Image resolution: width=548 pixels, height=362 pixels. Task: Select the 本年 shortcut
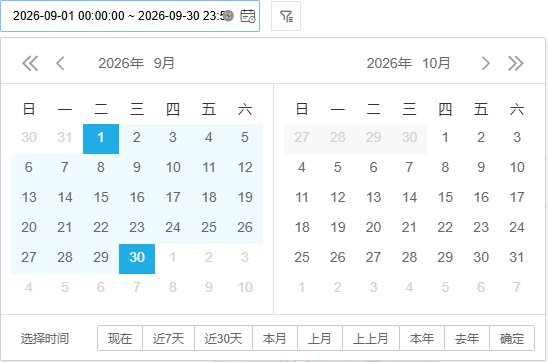click(422, 338)
